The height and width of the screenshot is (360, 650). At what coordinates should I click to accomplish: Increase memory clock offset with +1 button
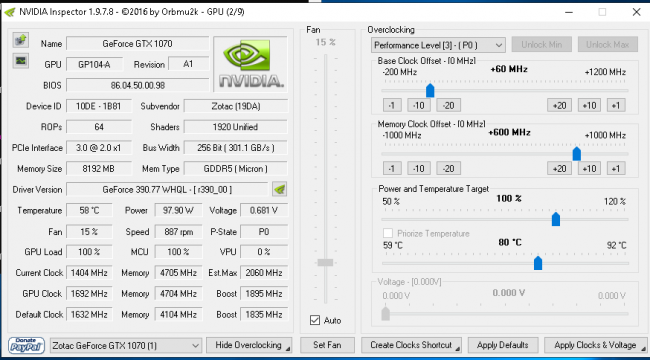tap(616, 168)
